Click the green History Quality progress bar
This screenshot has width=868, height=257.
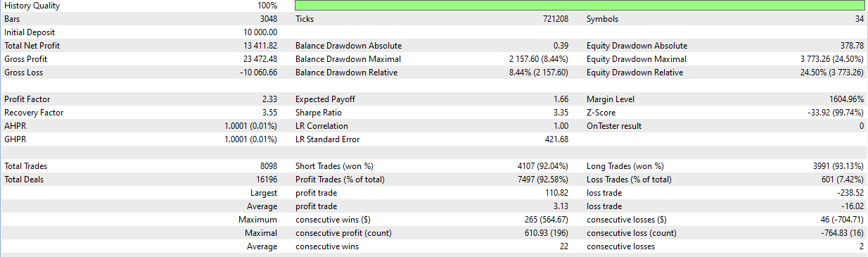580,6
